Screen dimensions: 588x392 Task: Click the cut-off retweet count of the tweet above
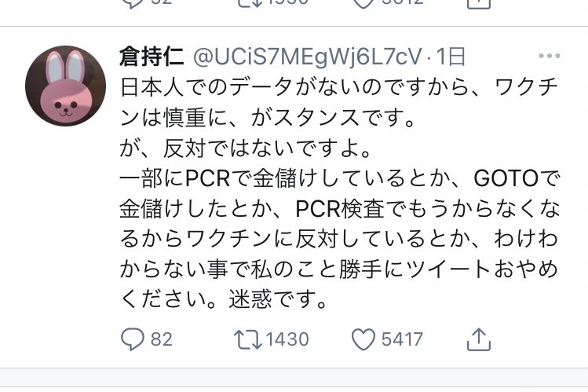[287, 2]
